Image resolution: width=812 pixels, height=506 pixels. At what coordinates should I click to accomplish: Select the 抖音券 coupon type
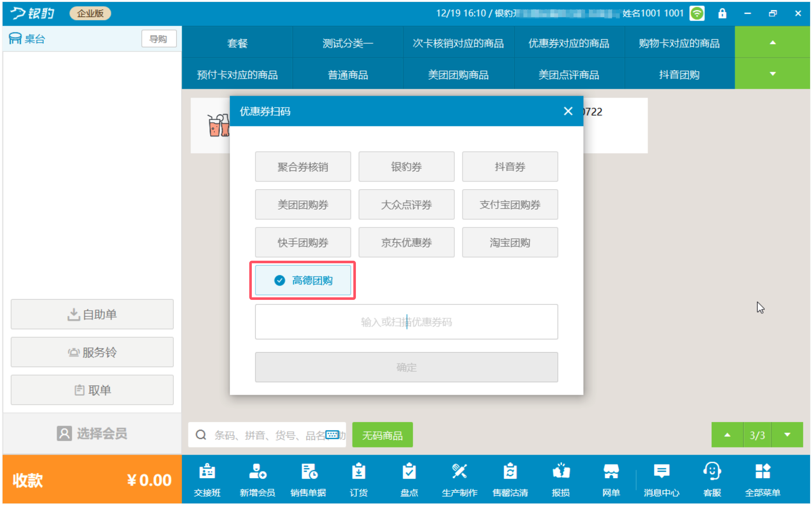[510, 166]
